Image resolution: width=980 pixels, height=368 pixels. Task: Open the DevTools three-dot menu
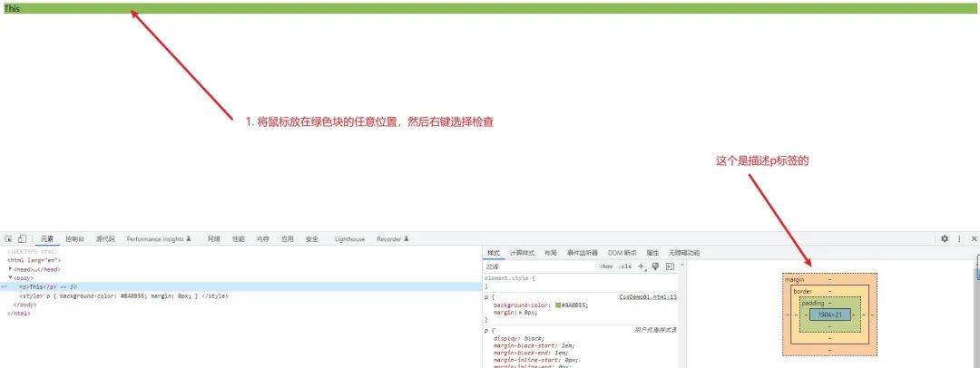[x=959, y=238]
